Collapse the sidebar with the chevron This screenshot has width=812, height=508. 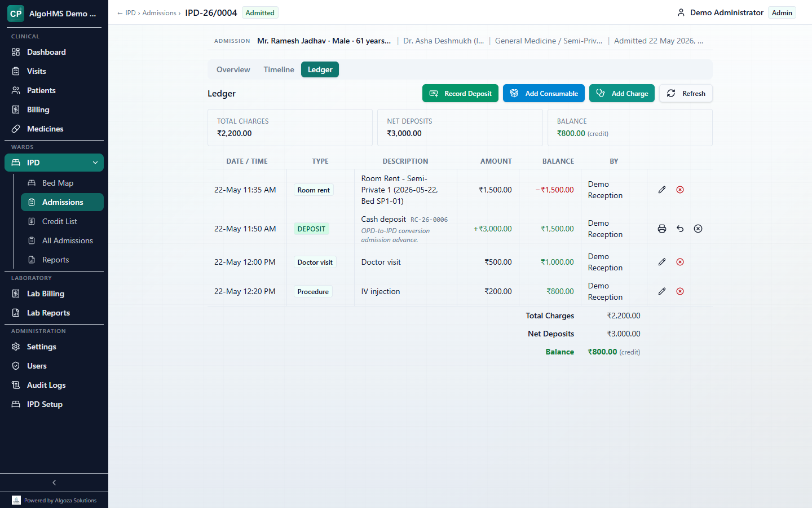pos(54,483)
